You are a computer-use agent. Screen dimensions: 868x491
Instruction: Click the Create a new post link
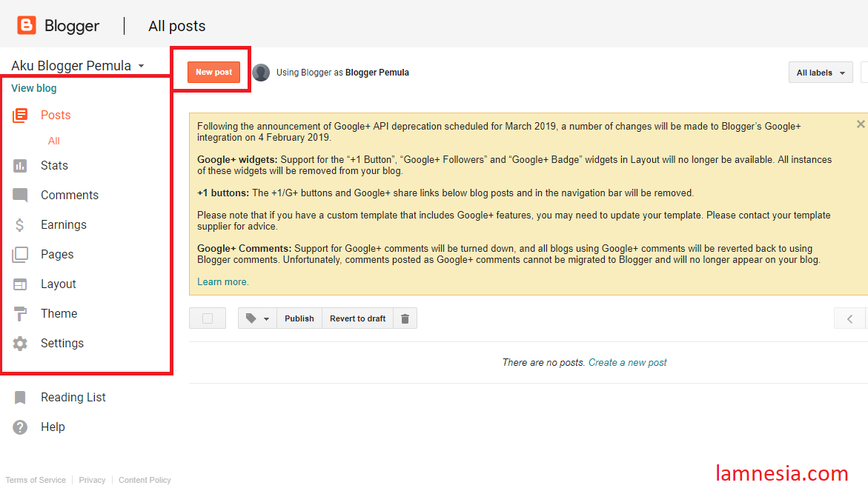click(x=627, y=363)
